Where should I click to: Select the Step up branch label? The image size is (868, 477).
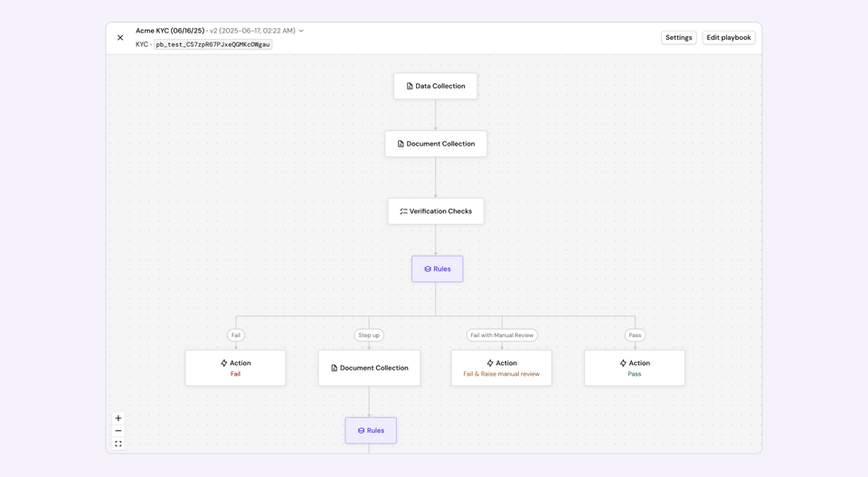click(369, 335)
